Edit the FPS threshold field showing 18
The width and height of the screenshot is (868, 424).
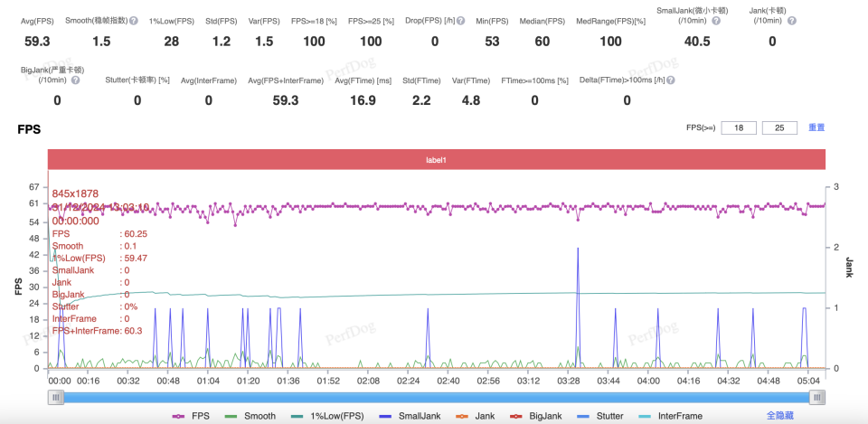(739, 127)
